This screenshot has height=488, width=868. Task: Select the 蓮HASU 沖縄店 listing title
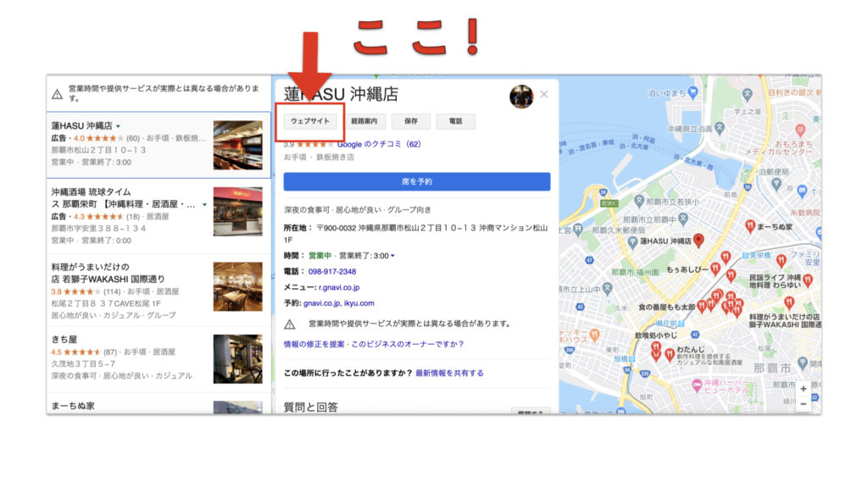(82, 125)
